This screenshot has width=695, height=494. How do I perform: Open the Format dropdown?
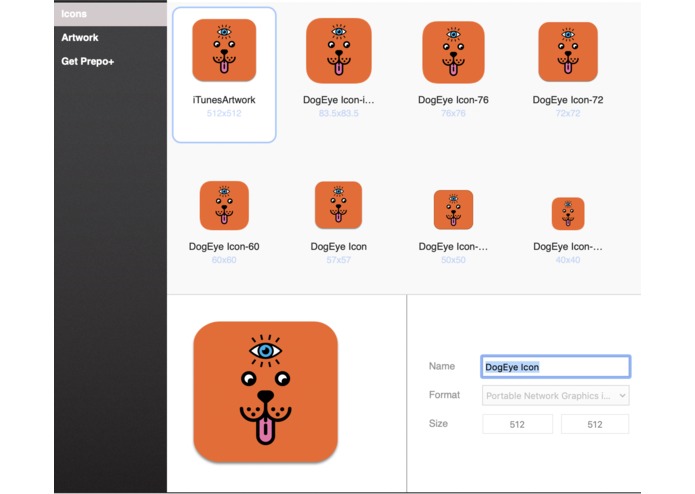[x=555, y=396]
